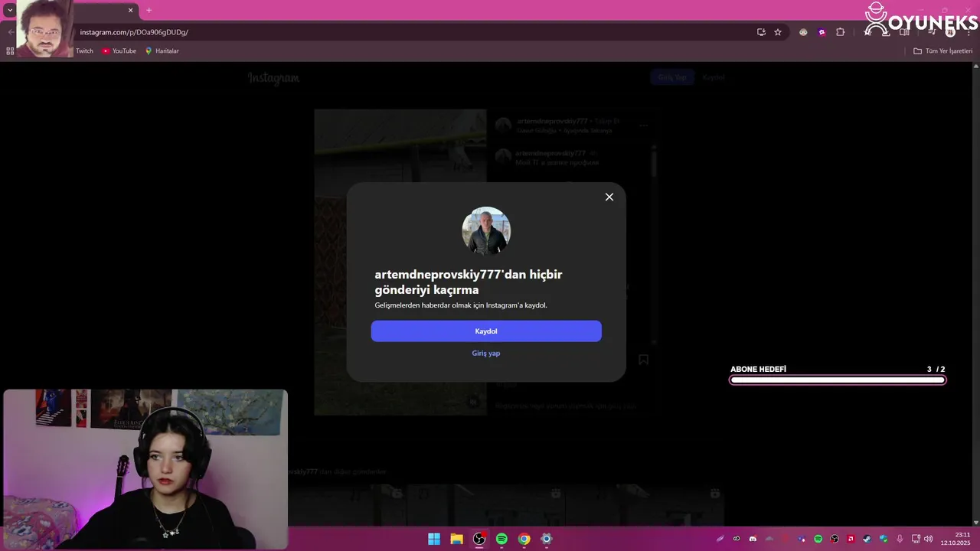Click the page's vertical scrollbar
The height and width of the screenshot is (551, 980).
[976, 295]
